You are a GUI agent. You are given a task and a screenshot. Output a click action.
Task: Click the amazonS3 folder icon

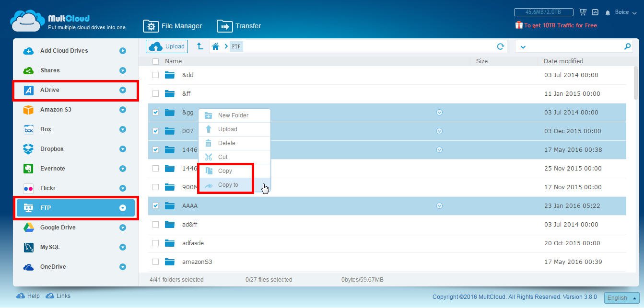[x=170, y=262]
